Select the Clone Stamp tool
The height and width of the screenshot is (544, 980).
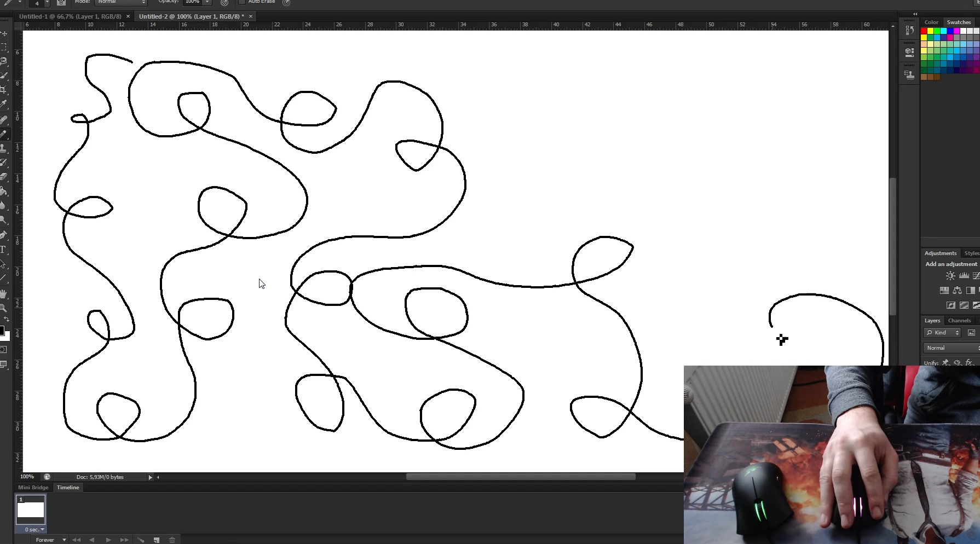tap(4, 148)
